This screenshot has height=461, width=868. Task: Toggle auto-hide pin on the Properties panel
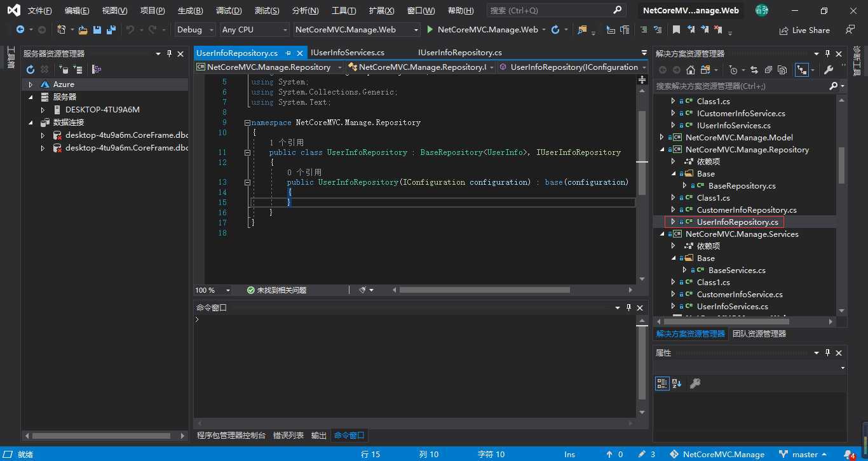click(827, 353)
